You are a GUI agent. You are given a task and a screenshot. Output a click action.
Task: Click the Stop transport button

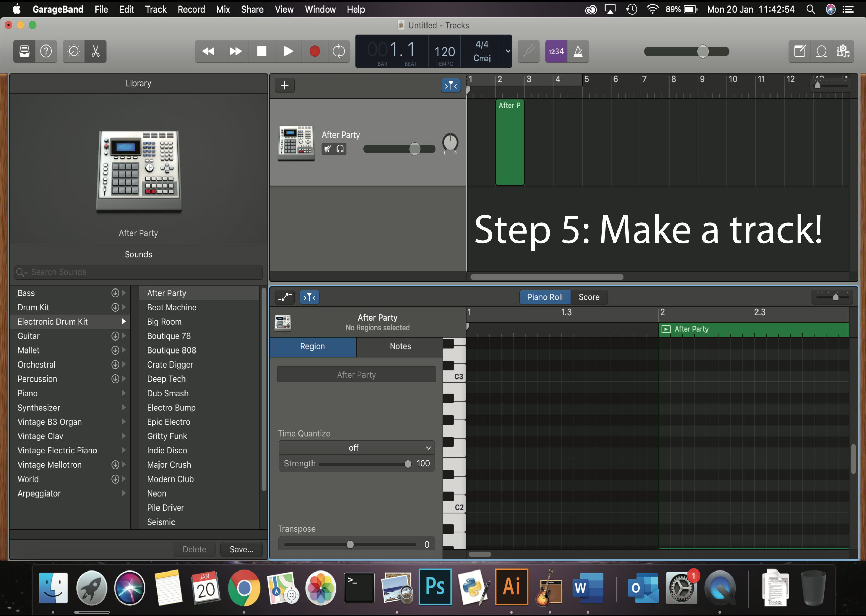pyautogui.click(x=262, y=51)
